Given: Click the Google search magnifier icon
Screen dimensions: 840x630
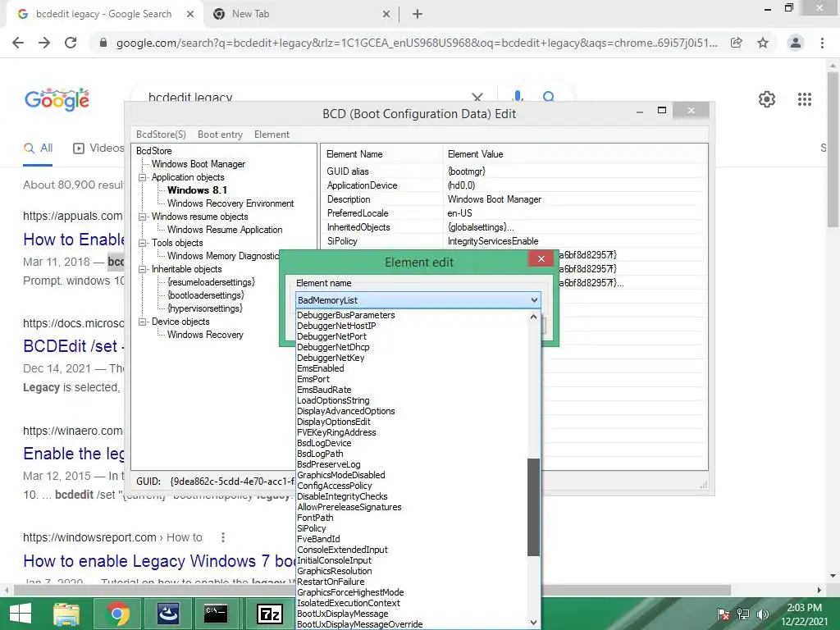Looking at the screenshot, I should [x=548, y=97].
